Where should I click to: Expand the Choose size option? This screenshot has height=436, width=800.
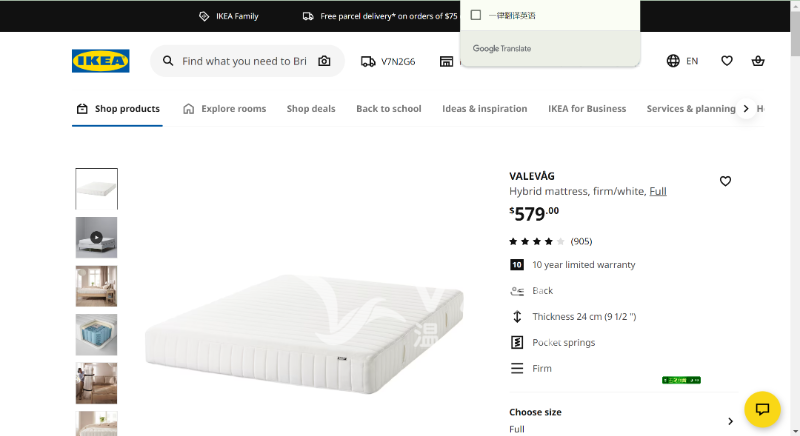730,421
